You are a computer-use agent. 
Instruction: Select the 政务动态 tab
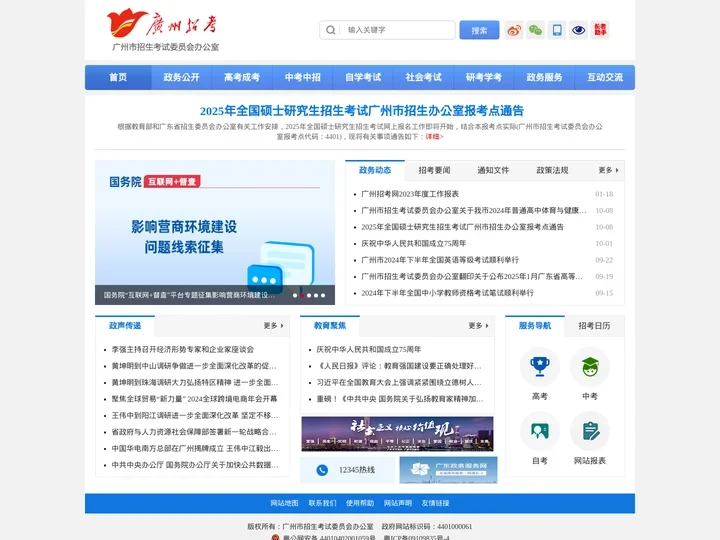pyautogui.click(x=375, y=170)
